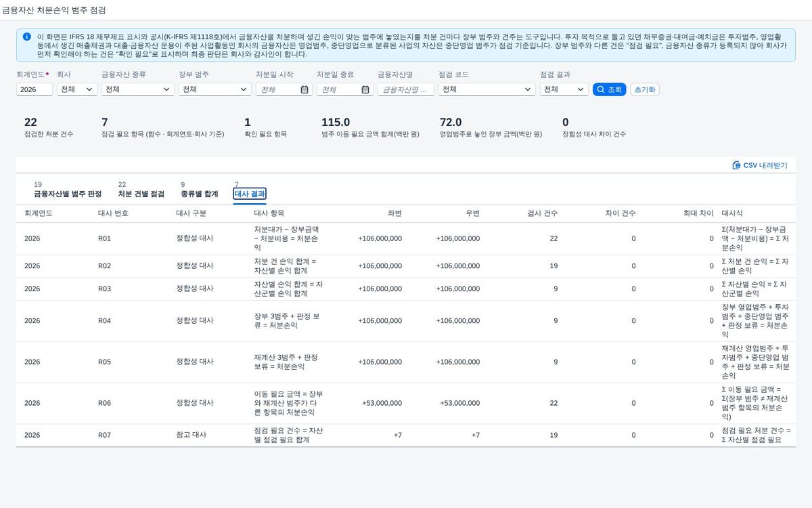Select the R06 cell in the table
Image resolution: width=812 pixels, height=508 pixels.
104,403
